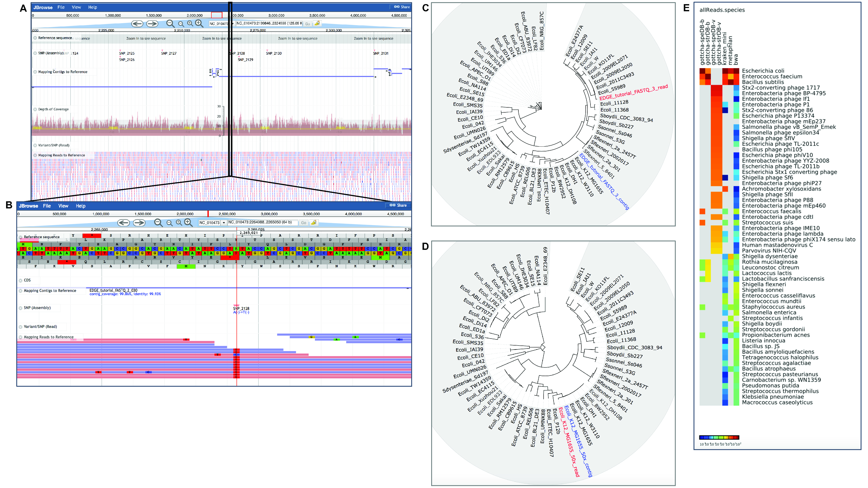
Task: Close Reference sequence track in panel B
Action: (21, 237)
